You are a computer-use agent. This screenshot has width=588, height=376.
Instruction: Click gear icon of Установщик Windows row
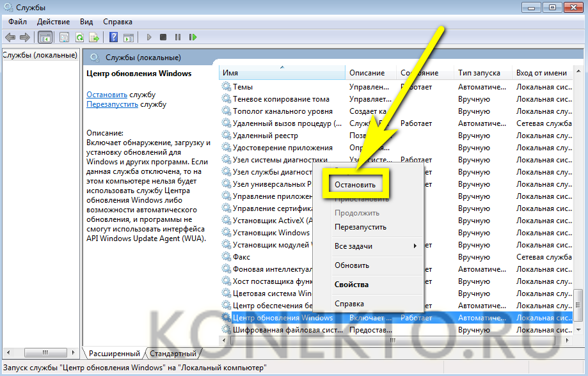226,232
